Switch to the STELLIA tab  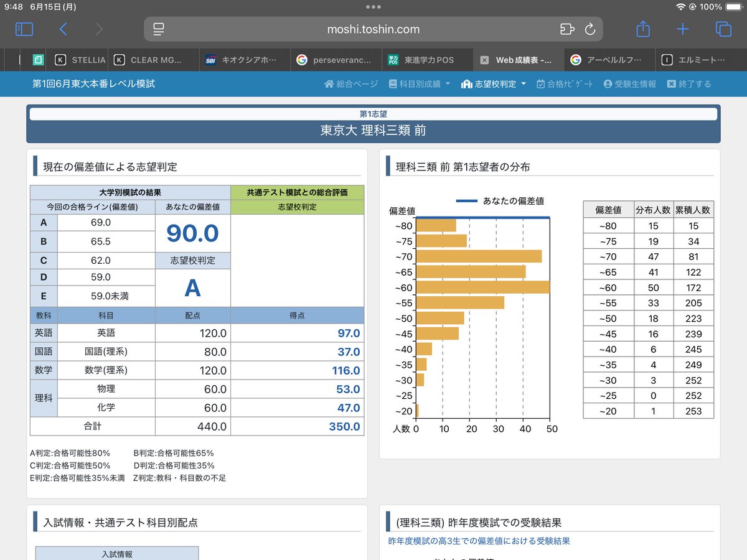(x=80, y=60)
